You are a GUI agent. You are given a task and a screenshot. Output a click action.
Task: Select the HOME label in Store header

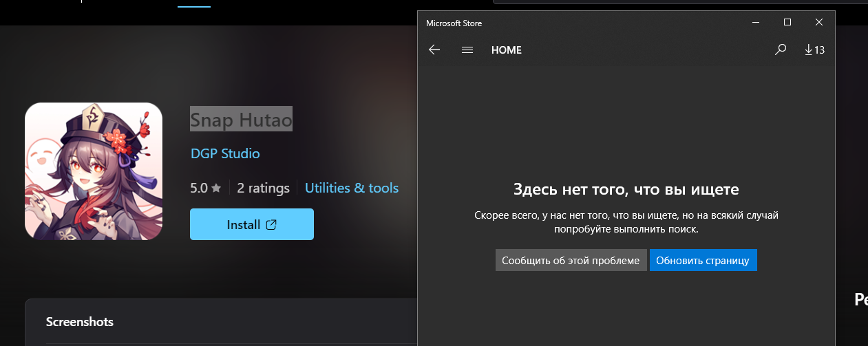coord(507,50)
